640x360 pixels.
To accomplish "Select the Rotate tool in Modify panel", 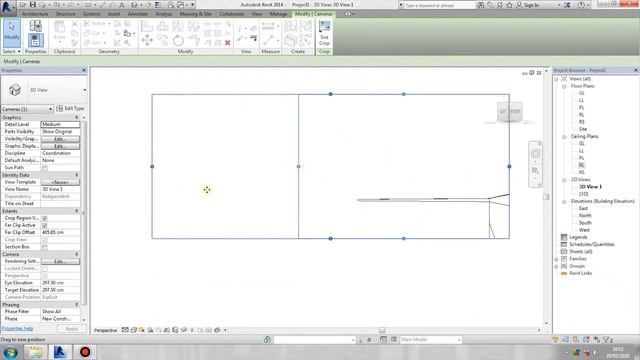I will 178,40.
